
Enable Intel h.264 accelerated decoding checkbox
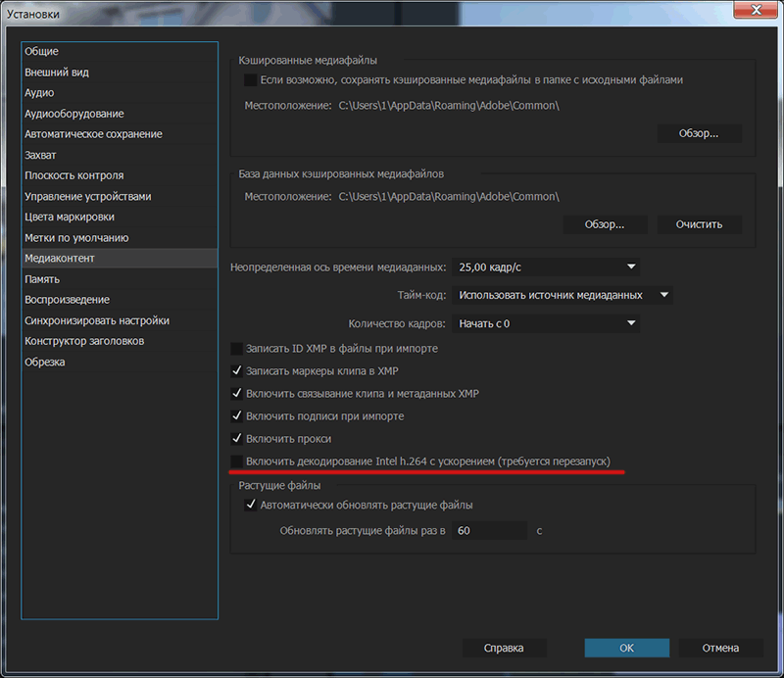coord(237,460)
